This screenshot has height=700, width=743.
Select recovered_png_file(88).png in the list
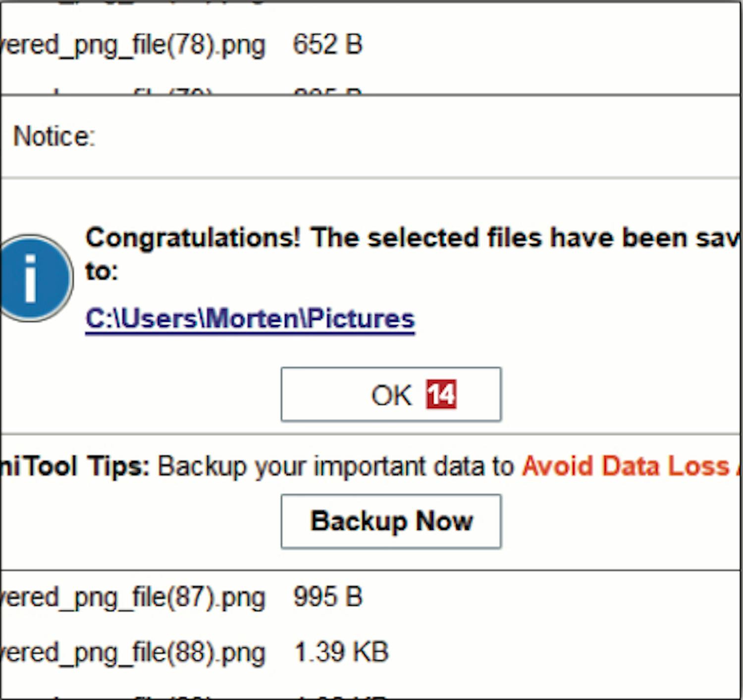pos(133,652)
